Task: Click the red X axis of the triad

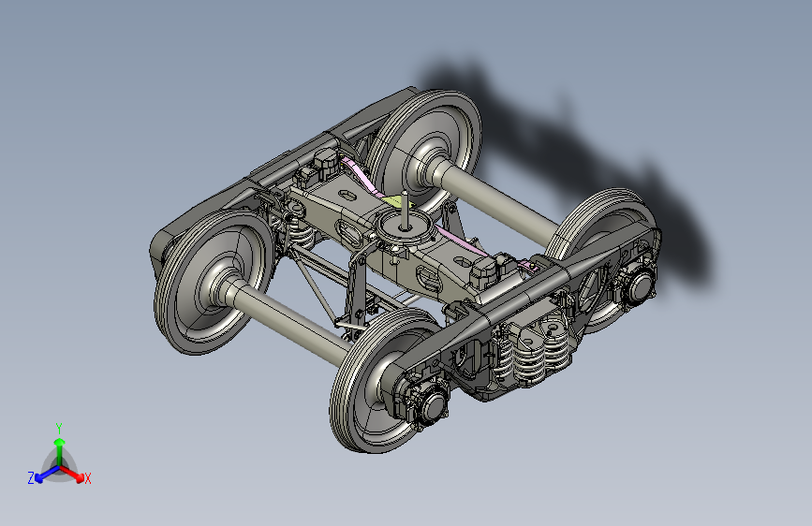Action: (x=72, y=474)
